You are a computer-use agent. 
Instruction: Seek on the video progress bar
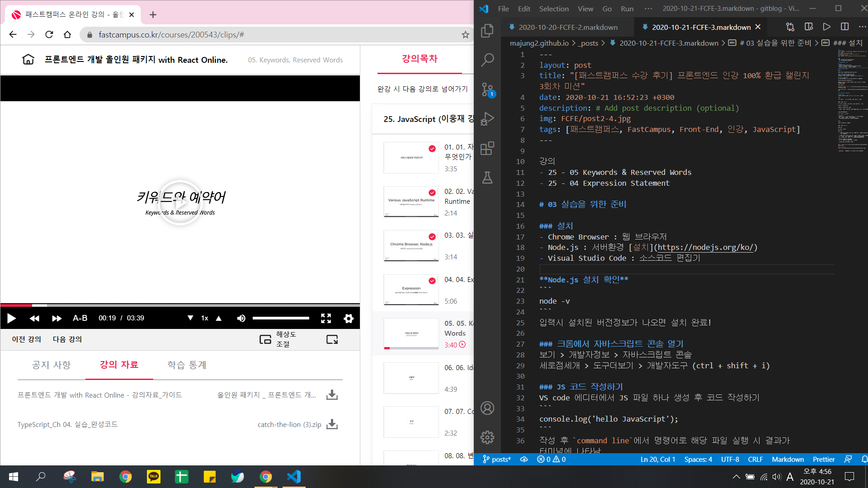click(180, 305)
